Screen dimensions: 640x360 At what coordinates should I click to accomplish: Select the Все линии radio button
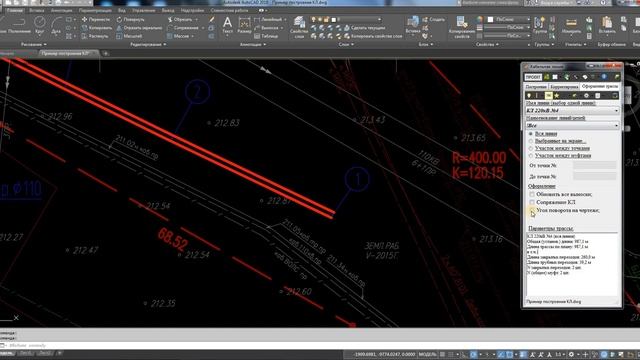[531, 133]
